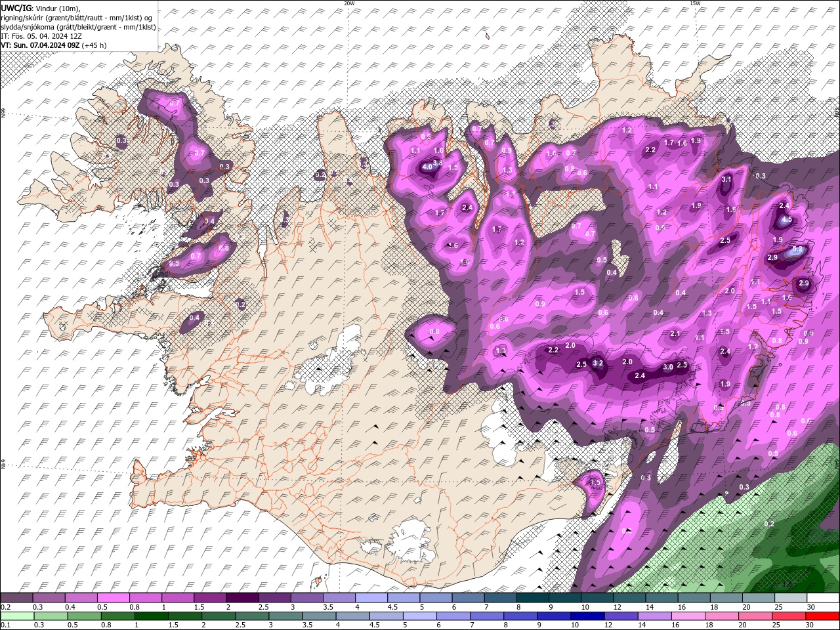Click the "5.2" snowfall maximum on the map
This screenshot has height=630, width=840.
click(x=798, y=249)
